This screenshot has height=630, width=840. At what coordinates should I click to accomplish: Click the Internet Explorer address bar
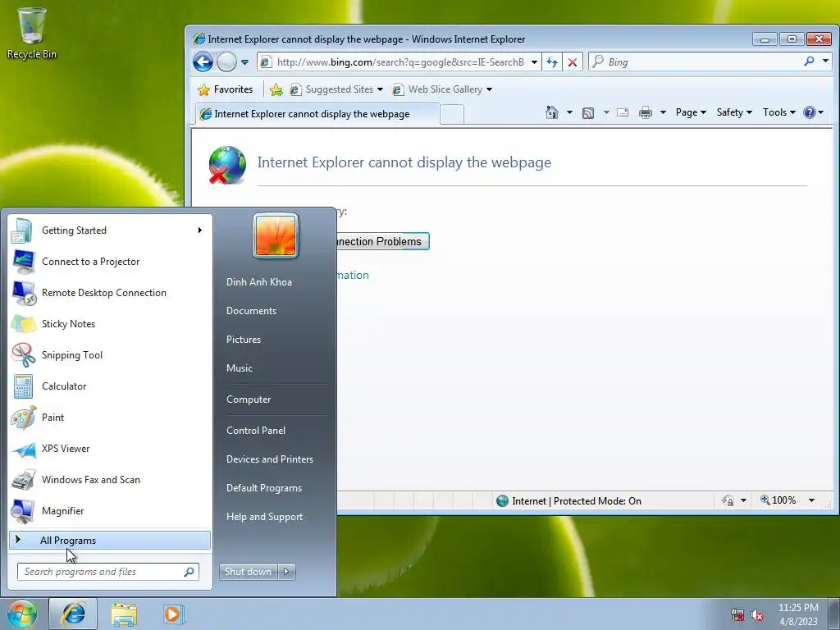tap(399, 62)
